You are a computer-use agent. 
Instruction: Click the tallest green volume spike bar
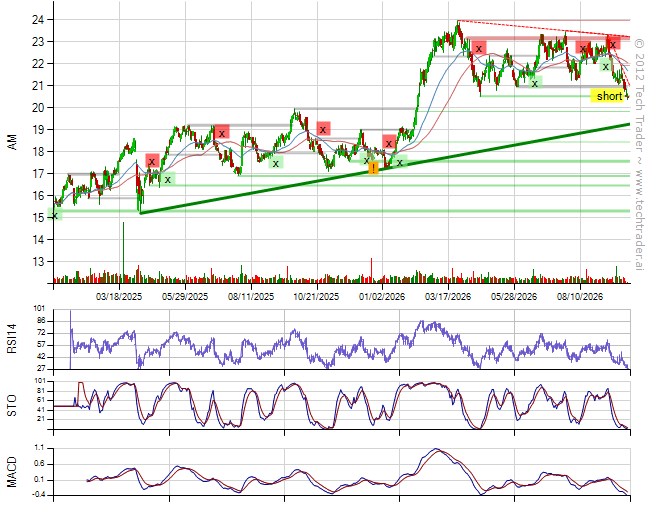(x=123, y=252)
